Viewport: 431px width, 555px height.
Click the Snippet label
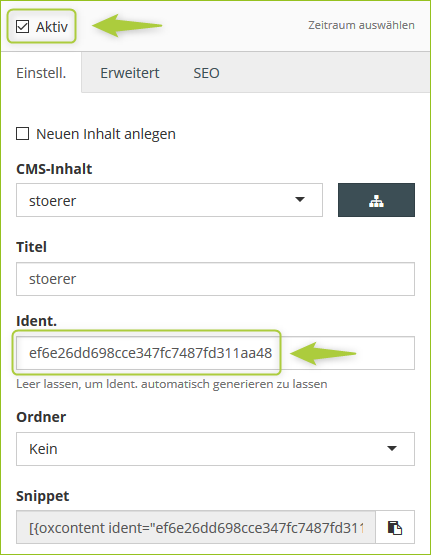42,496
